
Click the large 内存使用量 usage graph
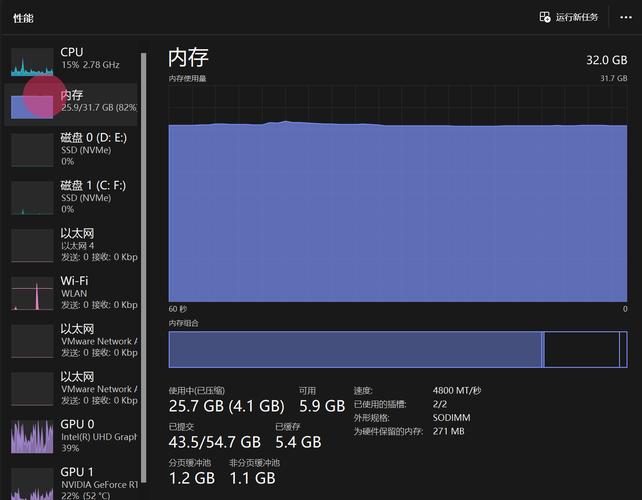[397, 212]
